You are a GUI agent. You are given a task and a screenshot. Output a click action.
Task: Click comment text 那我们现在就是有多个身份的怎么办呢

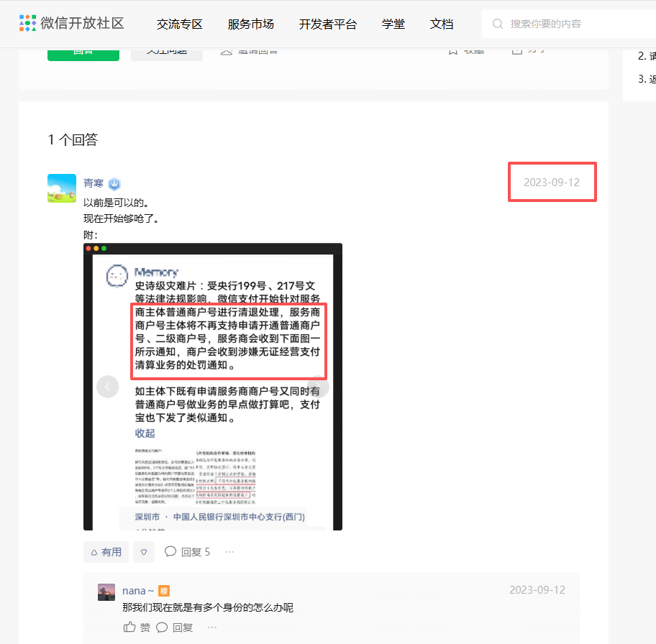coord(208,607)
